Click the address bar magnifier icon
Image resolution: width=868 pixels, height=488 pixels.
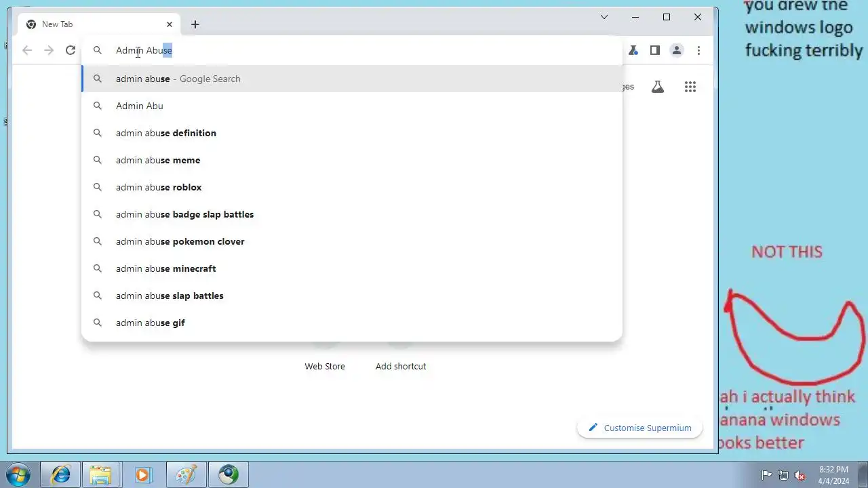tap(98, 50)
